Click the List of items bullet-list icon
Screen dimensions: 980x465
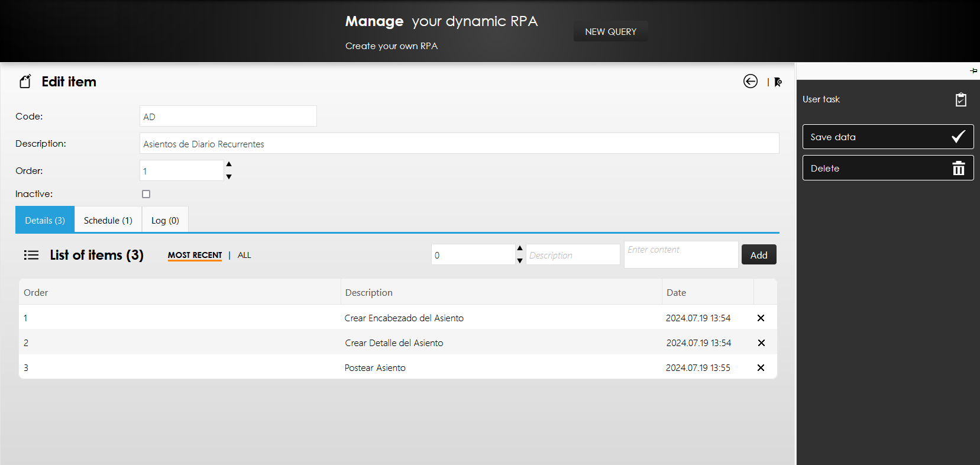click(31, 255)
